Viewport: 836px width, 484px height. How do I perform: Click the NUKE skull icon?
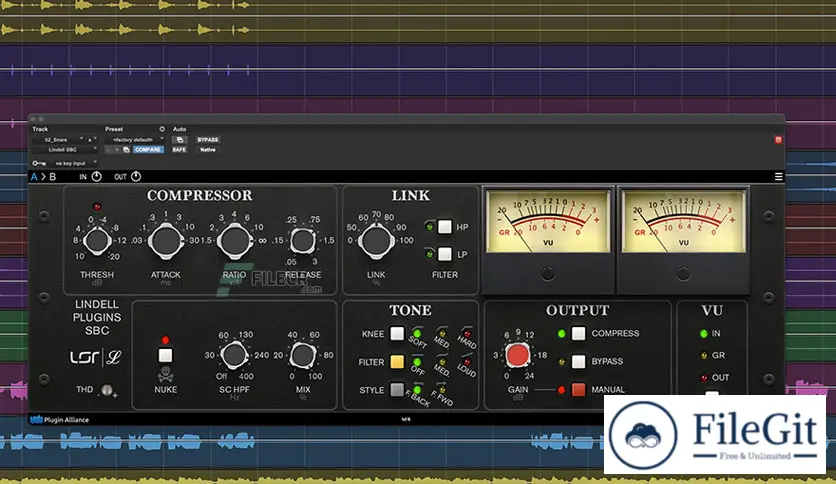165,374
